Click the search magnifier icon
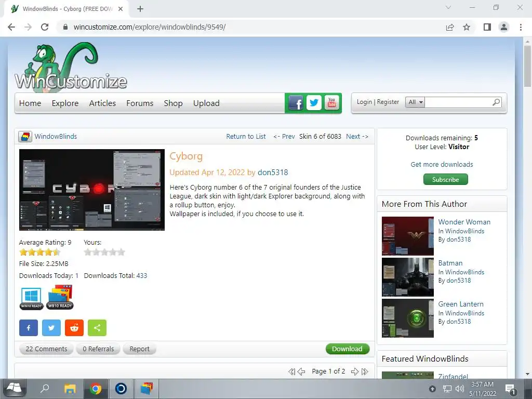 coord(496,102)
